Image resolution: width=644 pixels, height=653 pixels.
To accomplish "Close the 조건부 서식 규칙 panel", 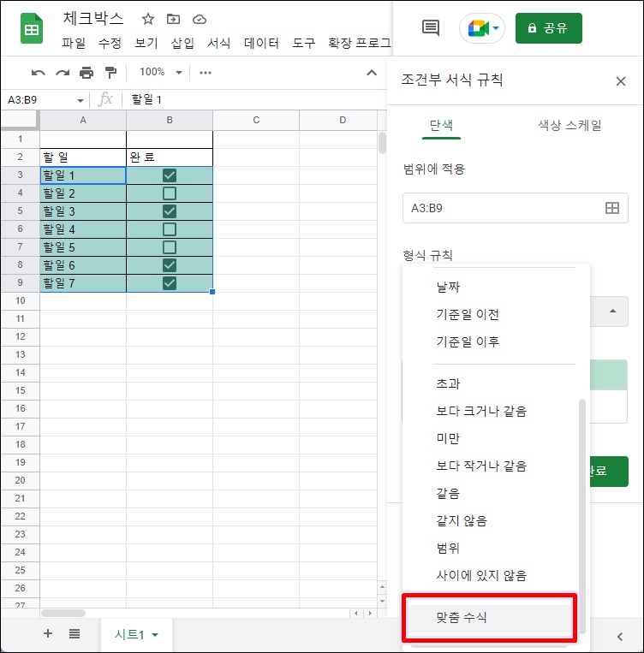I will point(621,81).
